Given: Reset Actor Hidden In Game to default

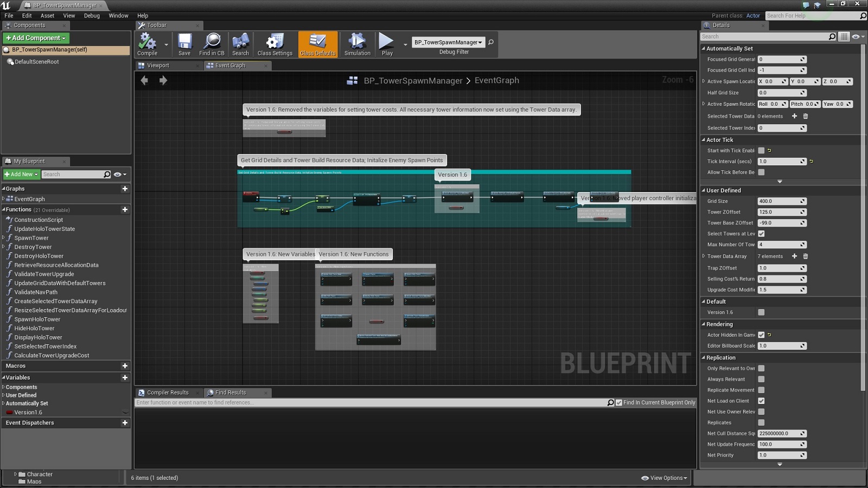Looking at the screenshot, I should [x=769, y=335].
